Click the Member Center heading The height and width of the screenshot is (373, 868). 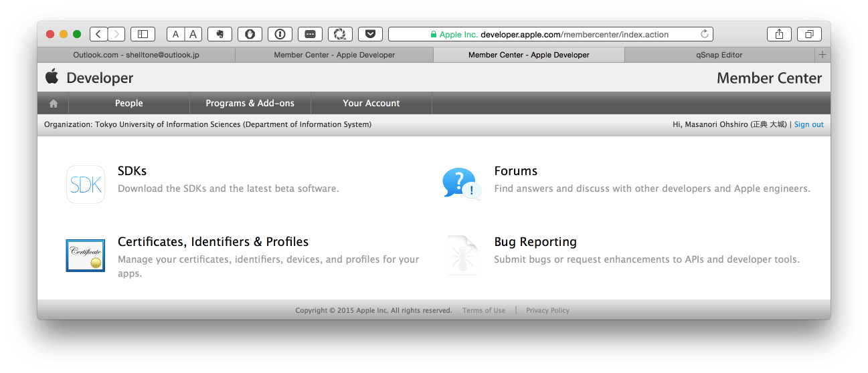pos(770,78)
